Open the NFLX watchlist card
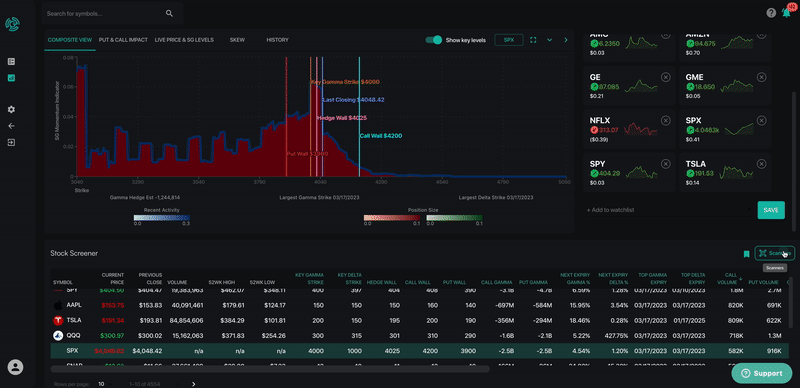The image size is (800, 388). click(629, 129)
